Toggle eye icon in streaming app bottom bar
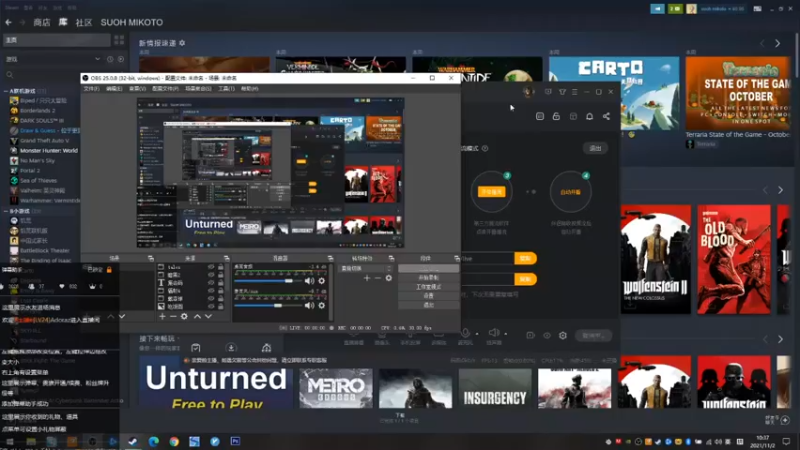This screenshot has height=450, width=800. point(547,335)
